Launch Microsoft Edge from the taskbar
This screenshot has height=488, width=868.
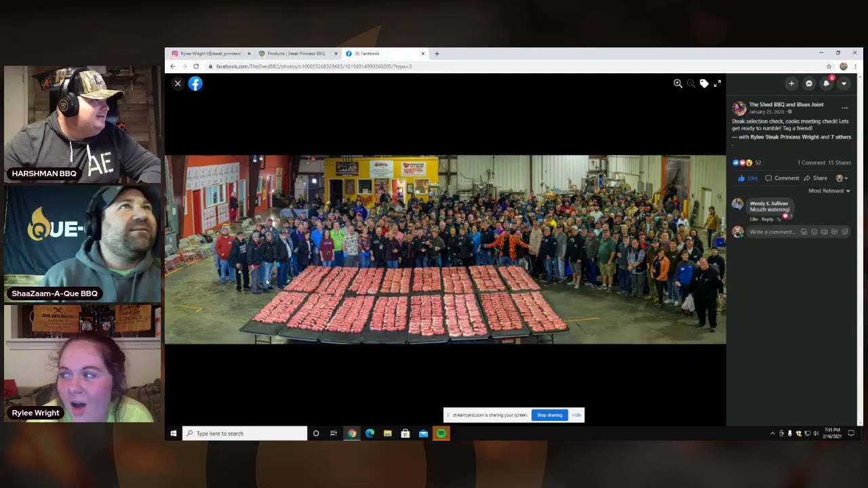coord(370,434)
